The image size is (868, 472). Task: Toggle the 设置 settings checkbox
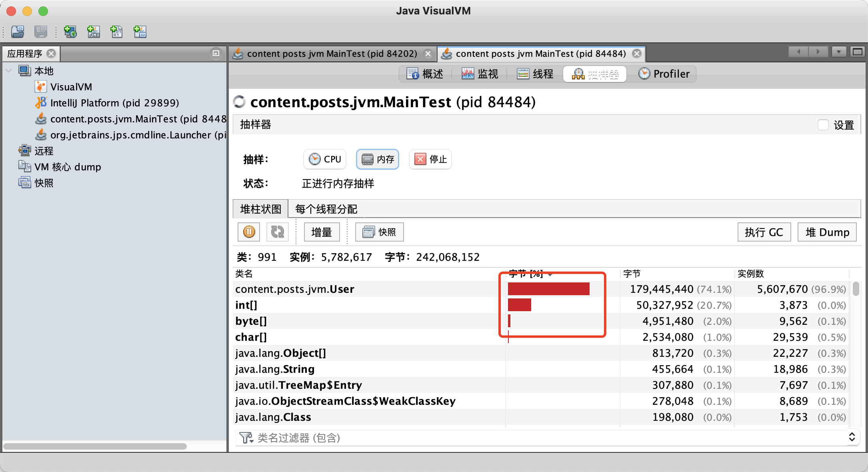823,125
